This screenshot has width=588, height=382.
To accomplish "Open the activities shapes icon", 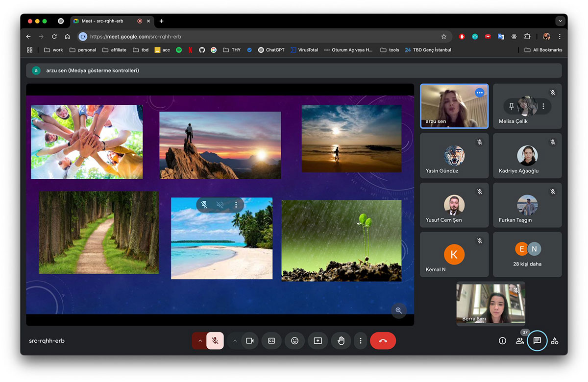I will (555, 341).
